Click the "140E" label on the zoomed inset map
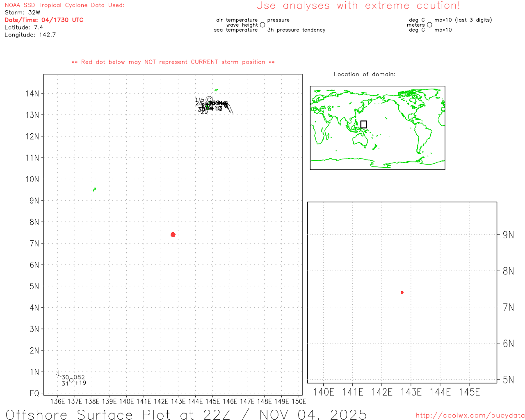The height and width of the screenshot is (420, 525). click(324, 392)
